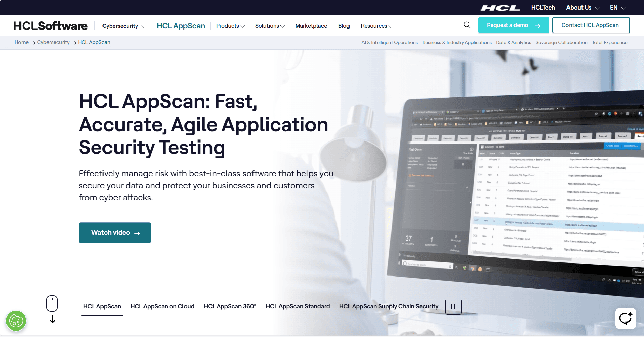The width and height of the screenshot is (644, 337).
Task: Open AI & Intelligent Operations link
Action: (389, 43)
